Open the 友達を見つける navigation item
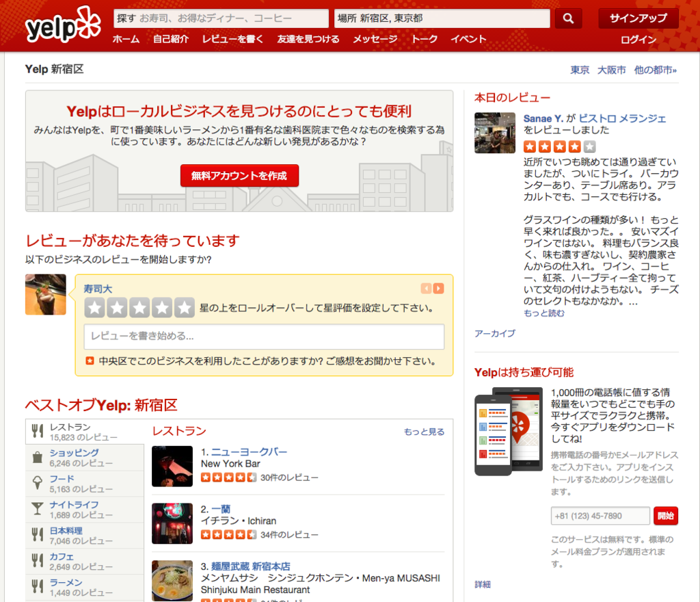700x602 pixels. [x=308, y=39]
